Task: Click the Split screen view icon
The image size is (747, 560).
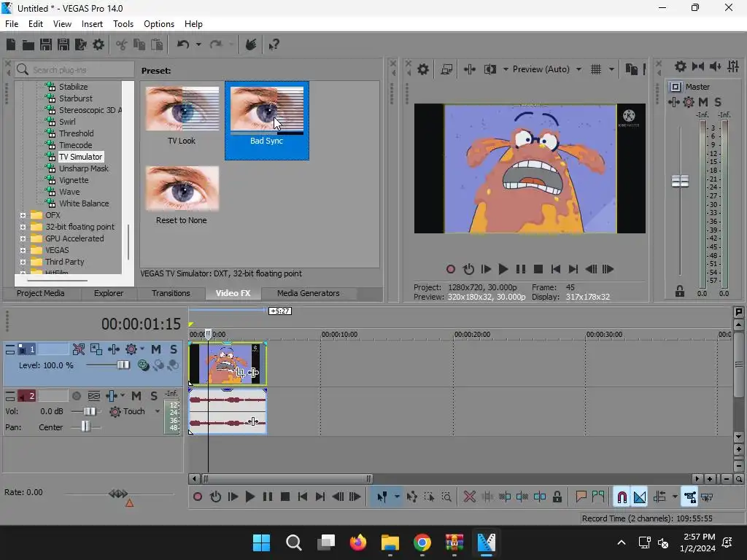Action: click(x=490, y=69)
